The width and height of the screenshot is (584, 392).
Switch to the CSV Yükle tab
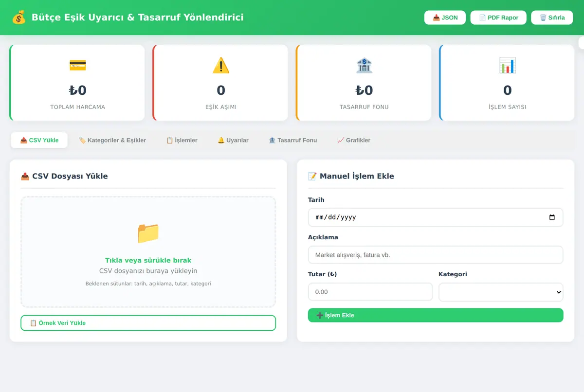(x=39, y=140)
